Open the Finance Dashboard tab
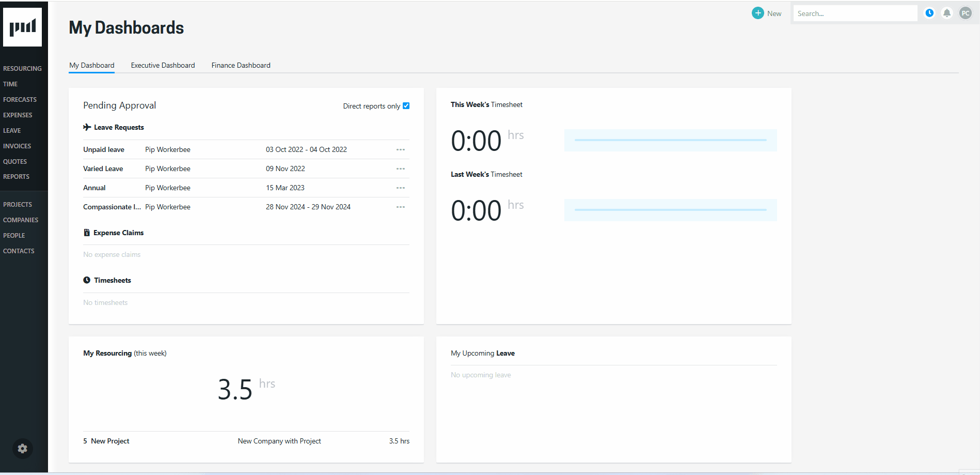The width and height of the screenshot is (980, 475). coord(241,65)
